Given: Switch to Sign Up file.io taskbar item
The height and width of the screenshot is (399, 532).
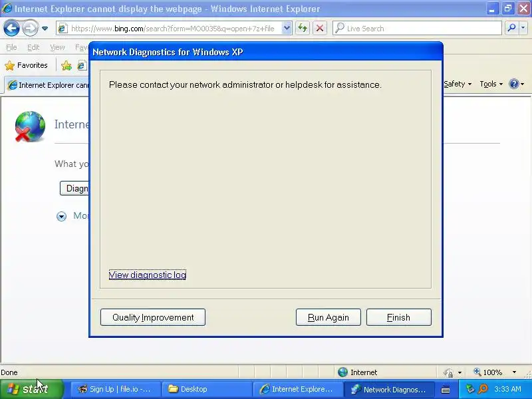Looking at the screenshot, I should tap(114, 389).
